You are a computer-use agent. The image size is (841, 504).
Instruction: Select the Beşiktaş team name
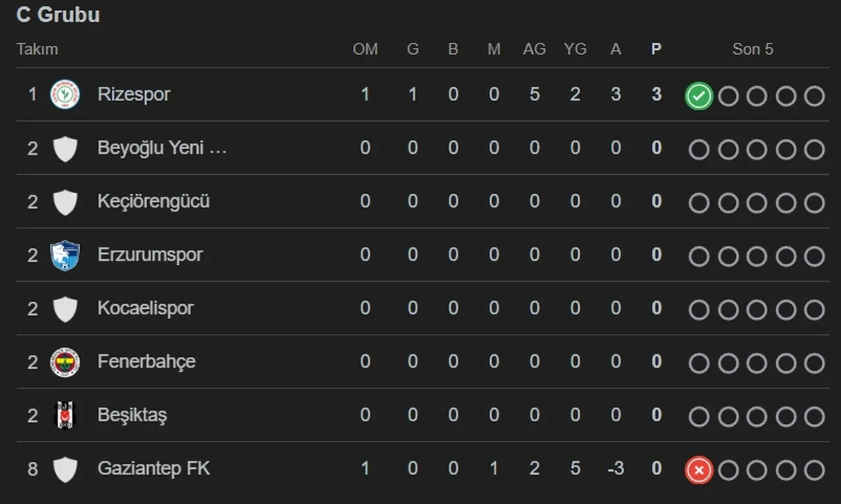(131, 415)
